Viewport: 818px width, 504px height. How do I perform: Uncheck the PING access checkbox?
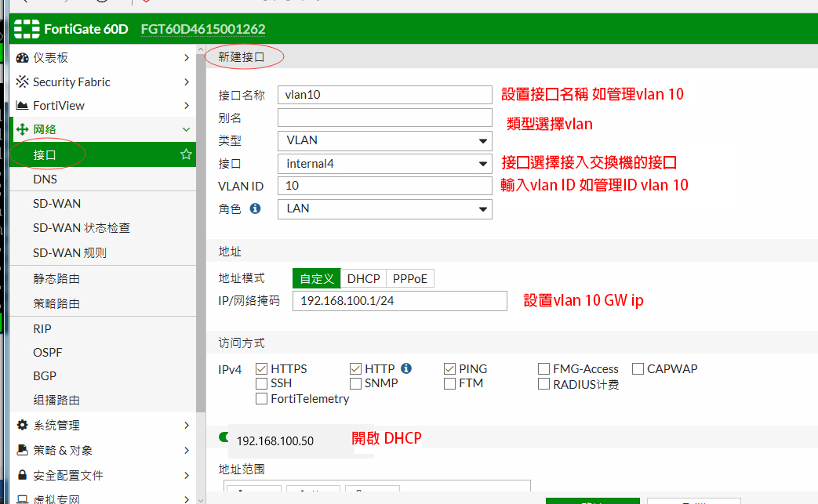point(449,369)
